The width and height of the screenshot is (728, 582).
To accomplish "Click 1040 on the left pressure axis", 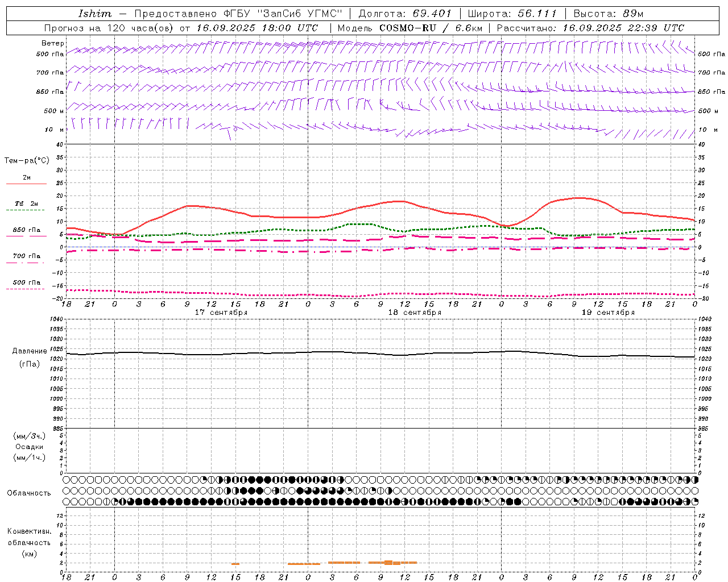I will 56,319.
